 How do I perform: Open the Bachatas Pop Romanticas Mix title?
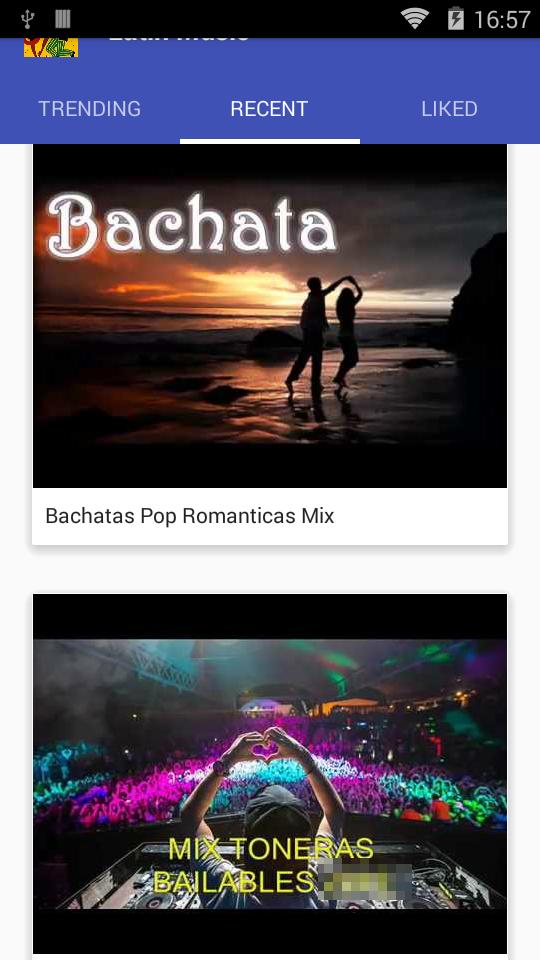pos(190,516)
